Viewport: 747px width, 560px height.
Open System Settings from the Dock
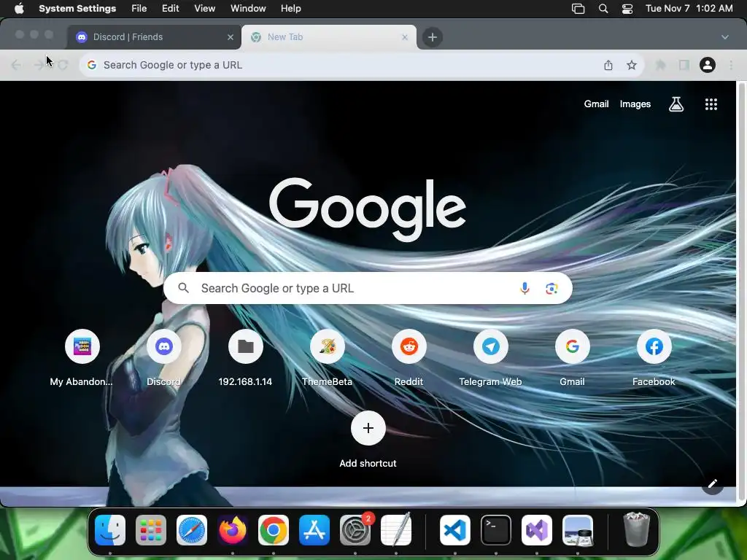(x=355, y=529)
